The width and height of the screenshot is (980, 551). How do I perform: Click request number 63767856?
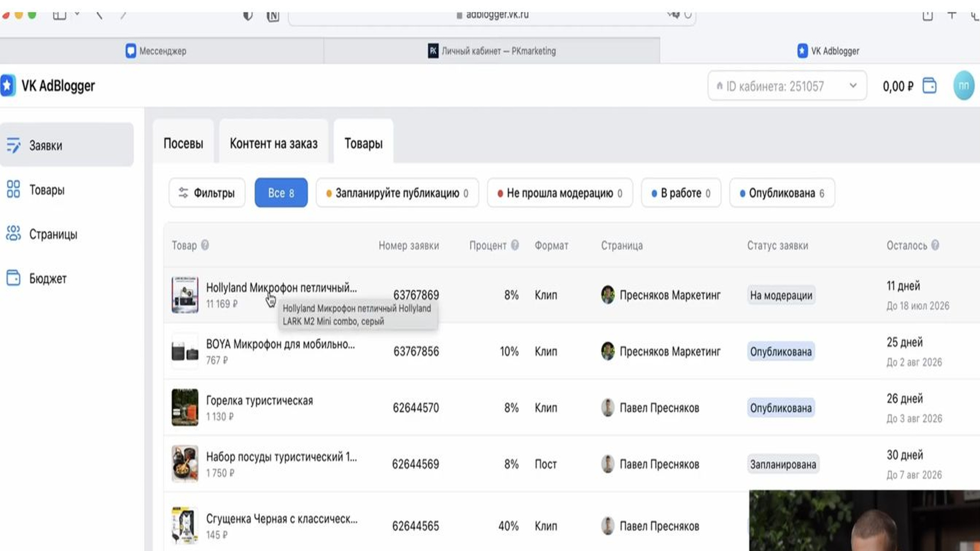416,351
